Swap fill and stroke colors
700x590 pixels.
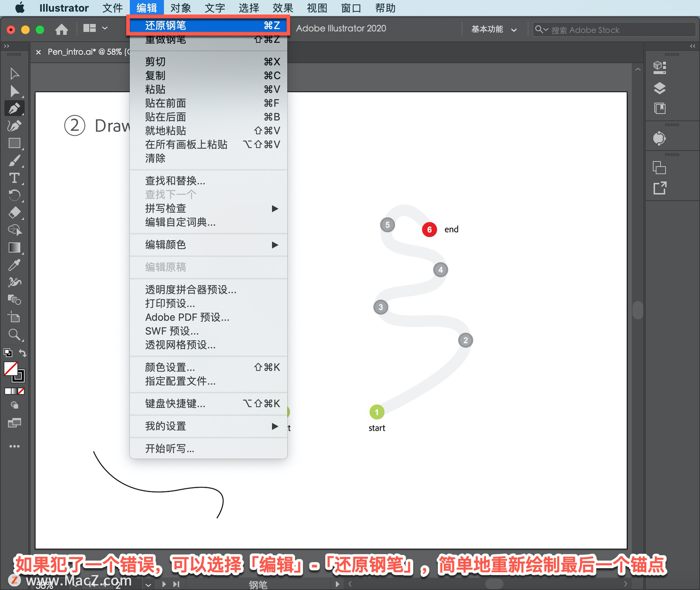[x=23, y=353]
